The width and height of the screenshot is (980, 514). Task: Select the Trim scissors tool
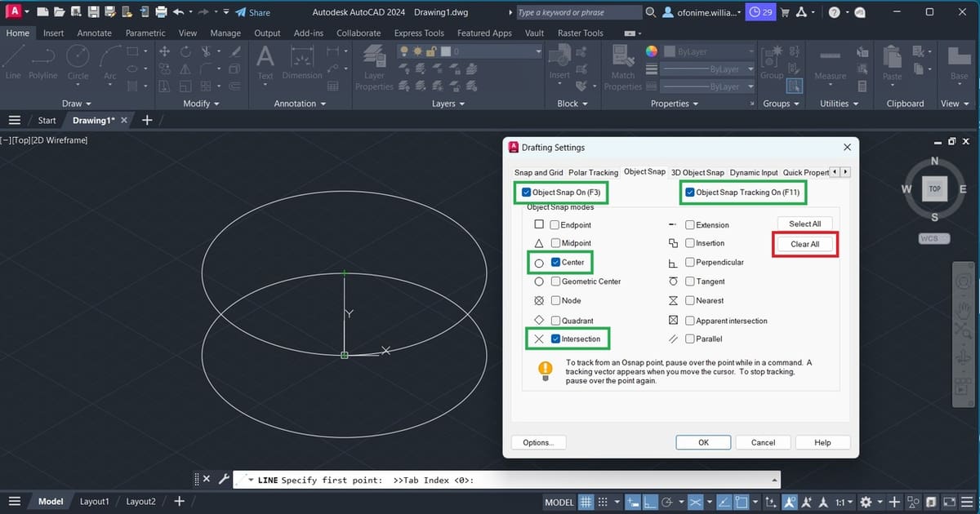click(x=207, y=51)
